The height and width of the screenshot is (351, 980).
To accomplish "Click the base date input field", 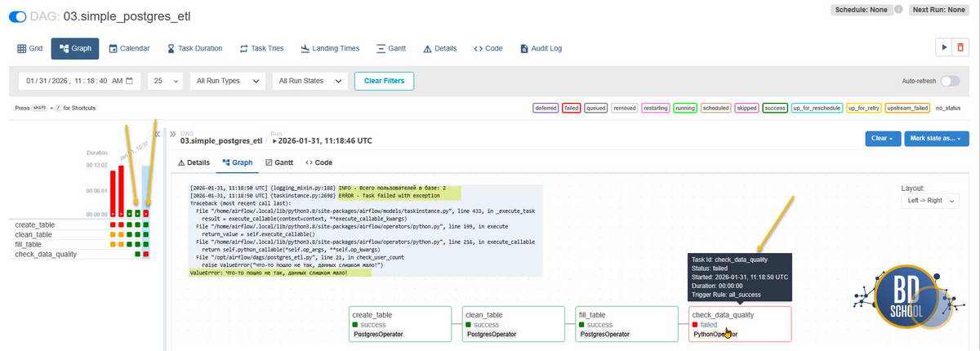I will (80, 81).
